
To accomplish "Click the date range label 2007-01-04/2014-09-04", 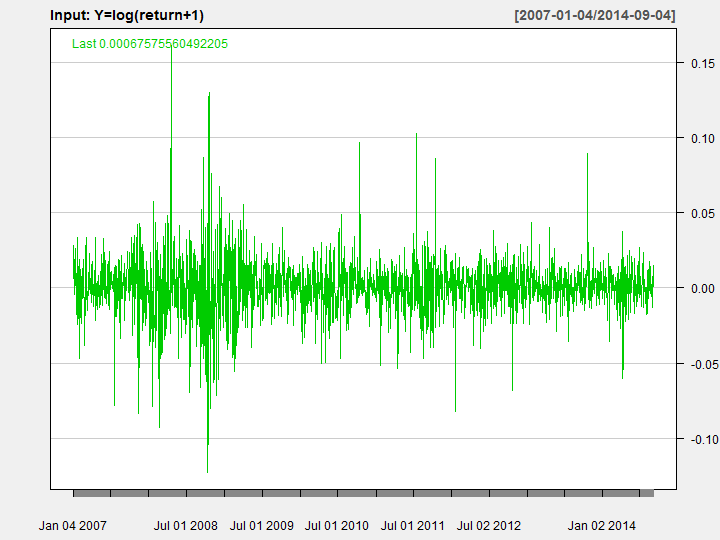I will coord(594,16).
